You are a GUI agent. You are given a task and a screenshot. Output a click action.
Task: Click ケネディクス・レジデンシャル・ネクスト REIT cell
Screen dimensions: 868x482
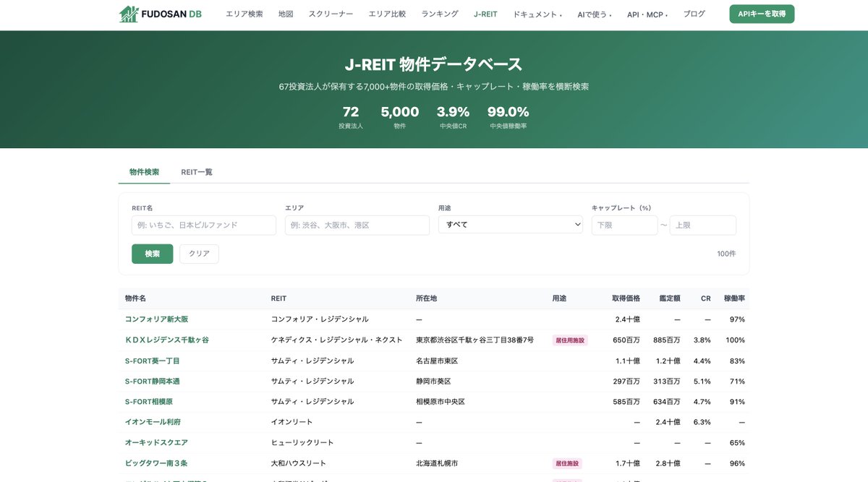pyautogui.click(x=336, y=340)
